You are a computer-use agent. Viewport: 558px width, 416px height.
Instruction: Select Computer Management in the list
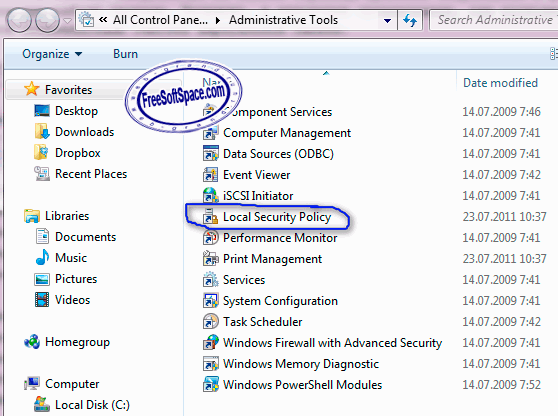[287, 133]
